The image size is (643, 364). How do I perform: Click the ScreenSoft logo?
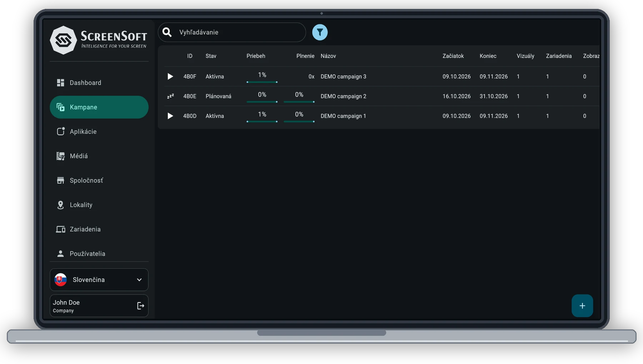[x=99, y=40]
